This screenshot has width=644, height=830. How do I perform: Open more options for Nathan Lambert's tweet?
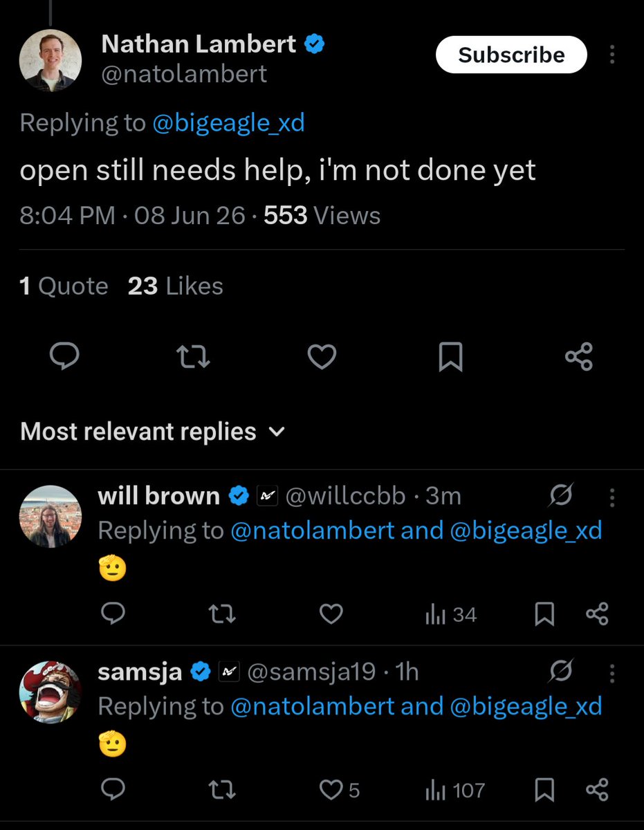(x=612, y=55)
